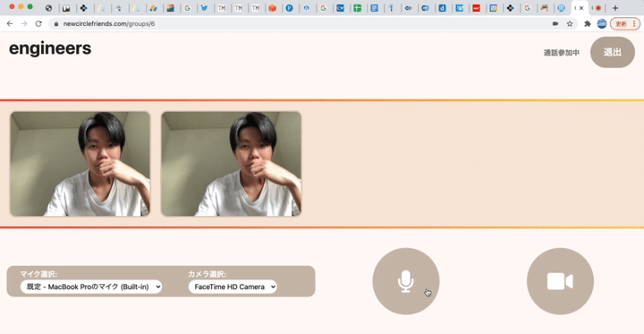
Task: Switch to the green grid icon tab
Action: point(357,8)
